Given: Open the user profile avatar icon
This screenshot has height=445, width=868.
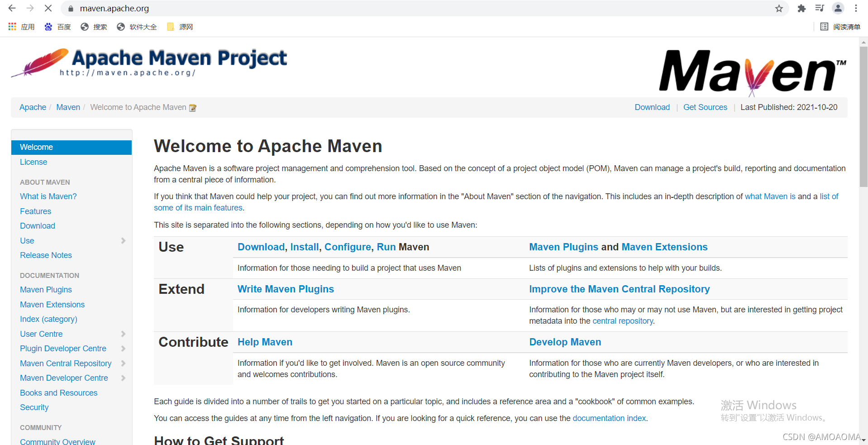Looking at the screenshot, I should (x=838, y=8).
